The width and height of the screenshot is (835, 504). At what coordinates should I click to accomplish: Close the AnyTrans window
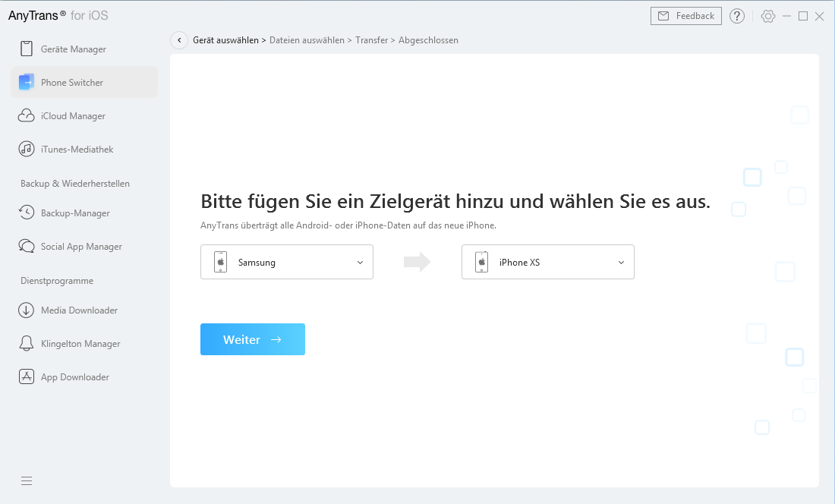(820, 16)
